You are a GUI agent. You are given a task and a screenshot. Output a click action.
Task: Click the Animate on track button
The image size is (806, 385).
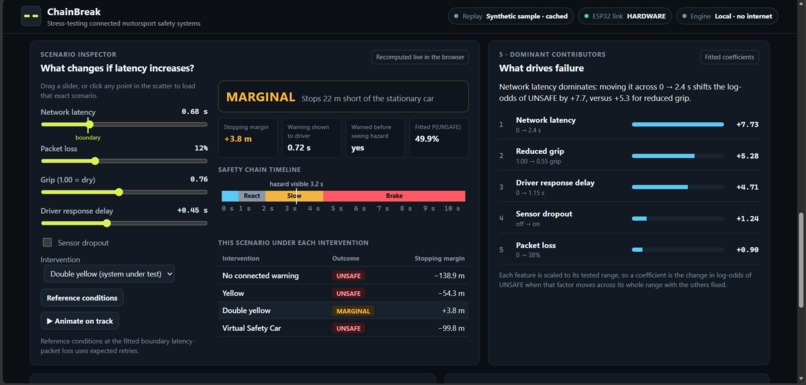(x=80, y=321)
